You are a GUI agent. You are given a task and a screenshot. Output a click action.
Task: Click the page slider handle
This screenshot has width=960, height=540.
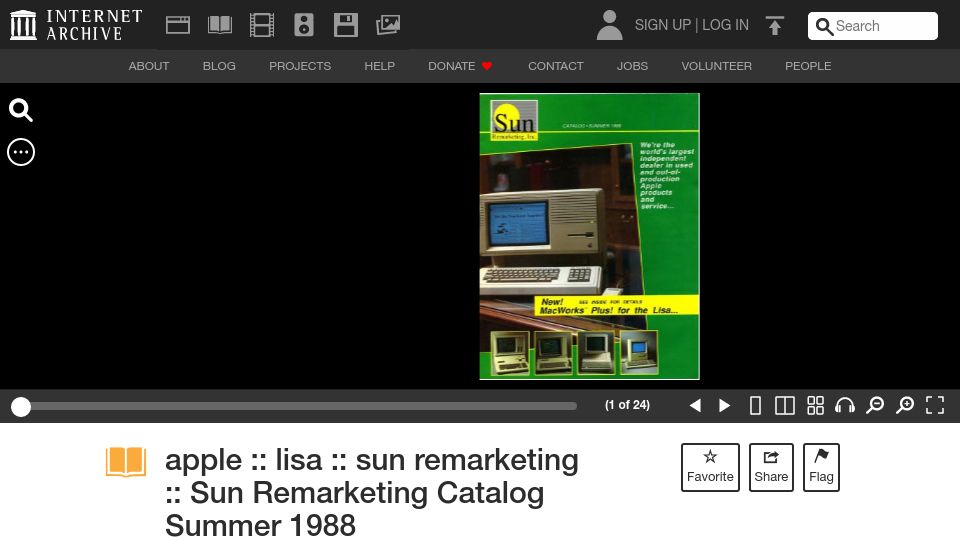(21, 407)
